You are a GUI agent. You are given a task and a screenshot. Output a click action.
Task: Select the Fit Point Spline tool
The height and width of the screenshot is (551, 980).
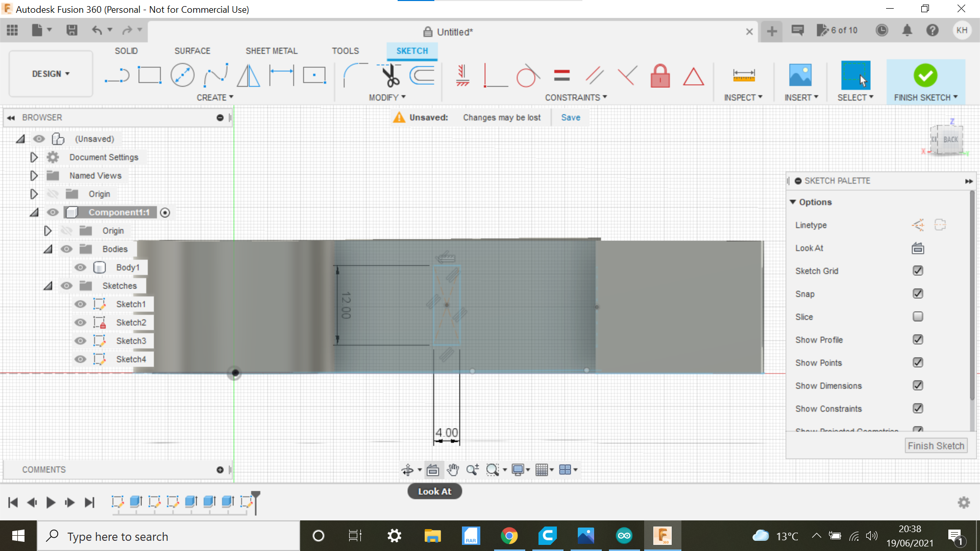tap(215, 76)
